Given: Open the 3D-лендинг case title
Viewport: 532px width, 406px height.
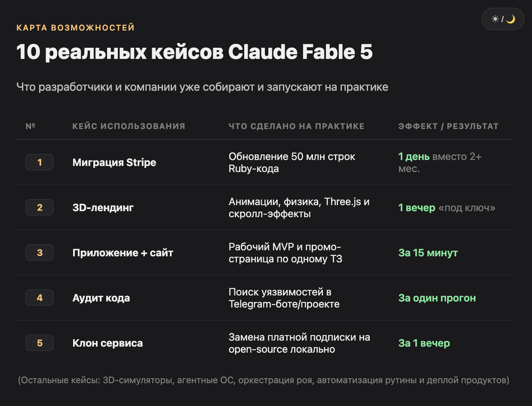Looking at the screenshot, I should (103, 208).
